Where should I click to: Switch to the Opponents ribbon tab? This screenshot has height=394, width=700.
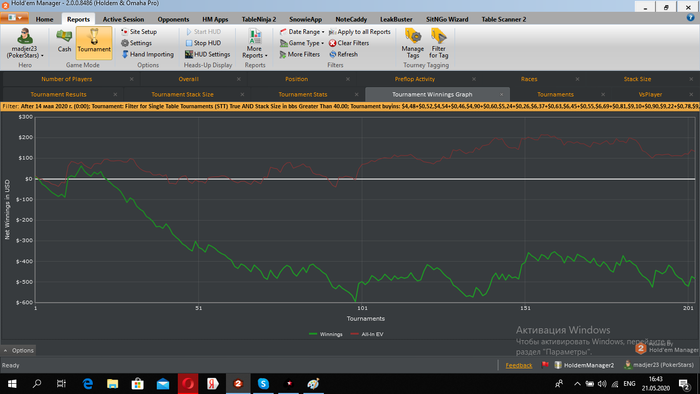173,19
